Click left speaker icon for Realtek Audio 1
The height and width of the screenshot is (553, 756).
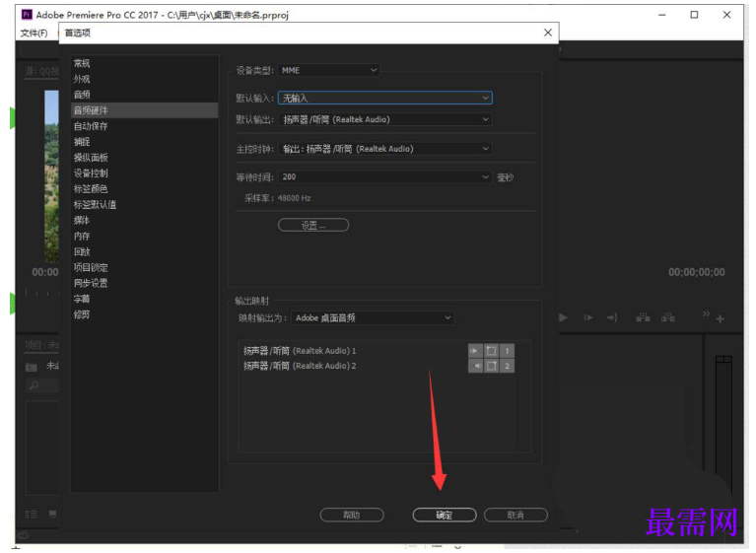(x=475, y=351)
